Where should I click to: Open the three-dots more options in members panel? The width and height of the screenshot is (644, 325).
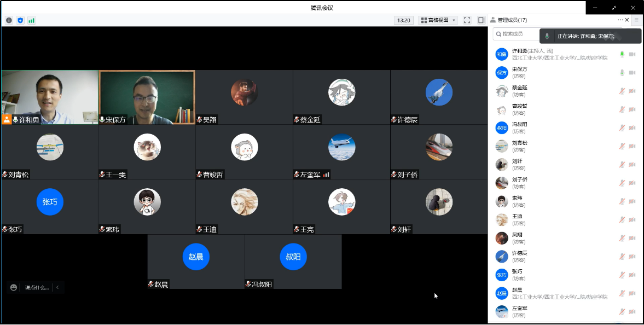tap(620, 20)
